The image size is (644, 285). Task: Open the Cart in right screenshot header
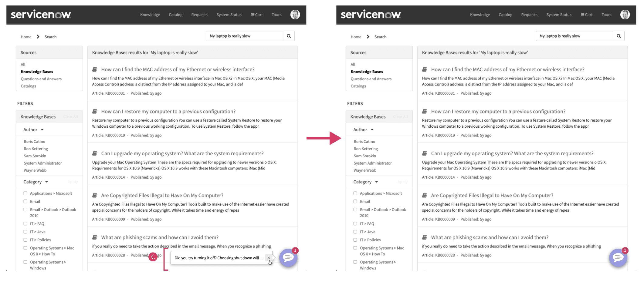click(586, 15)
